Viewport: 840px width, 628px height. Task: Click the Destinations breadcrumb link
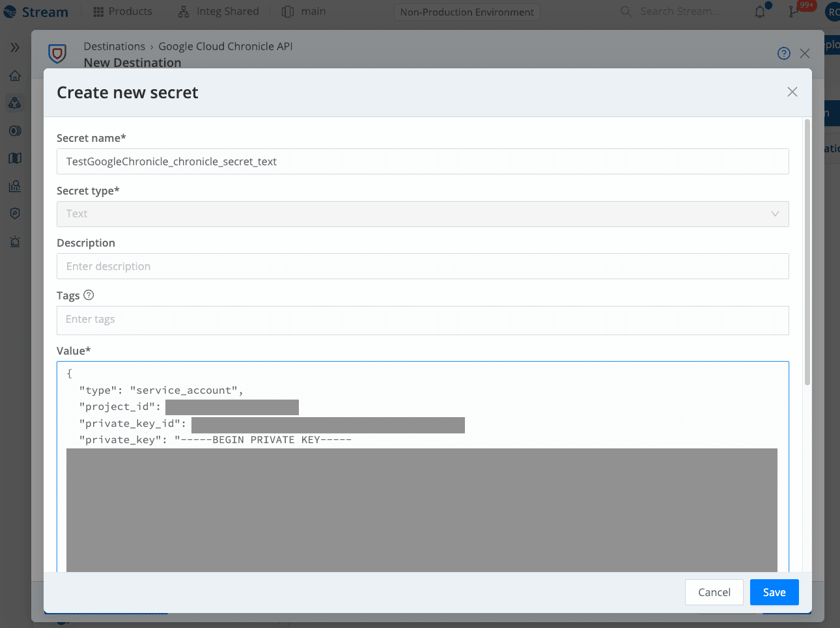coord(114,46)
